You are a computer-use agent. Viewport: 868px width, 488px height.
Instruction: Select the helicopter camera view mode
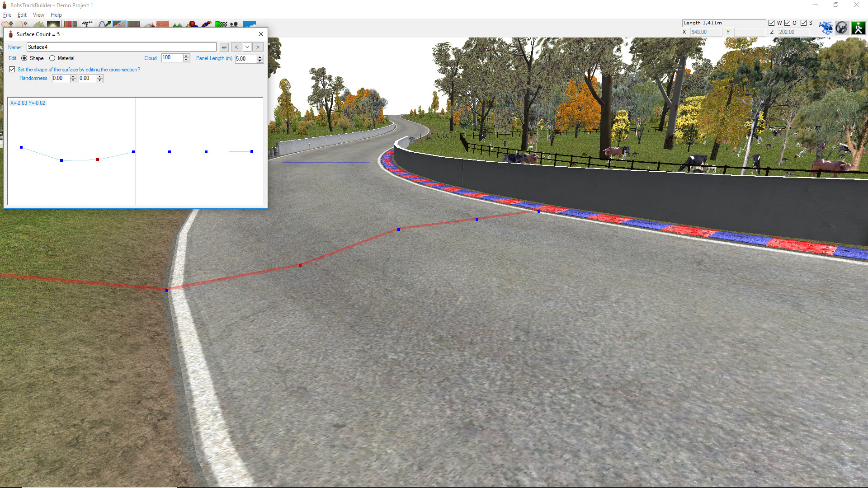[x=826, y=28]
